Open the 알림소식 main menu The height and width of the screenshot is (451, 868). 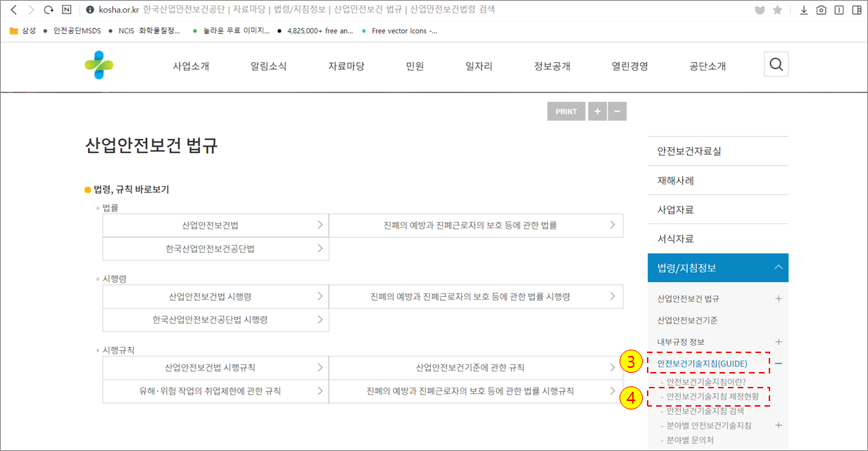click(x=268, y=66)
